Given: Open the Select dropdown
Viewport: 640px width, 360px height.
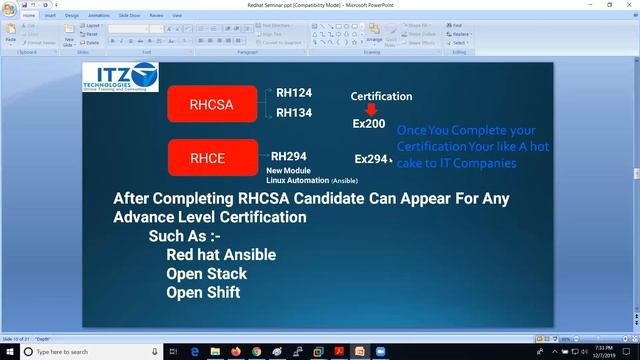Looking at the screenshot, I should click(x=458, y=42).
